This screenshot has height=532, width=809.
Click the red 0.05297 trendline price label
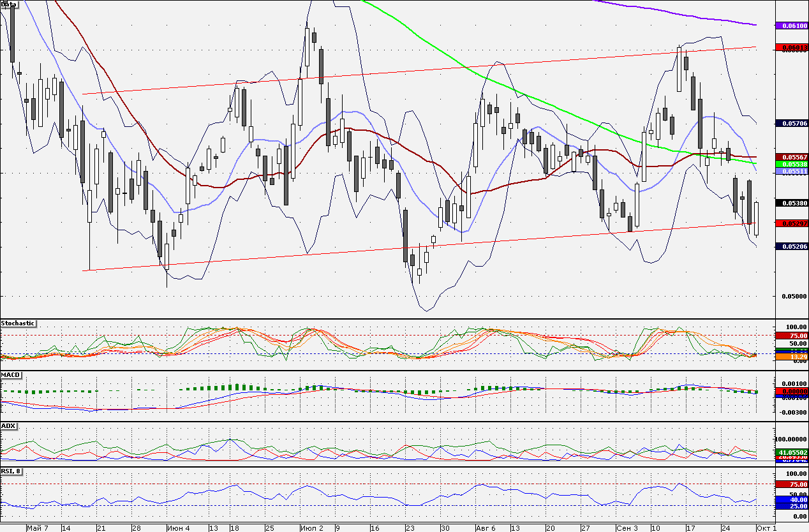click(792, 223)
